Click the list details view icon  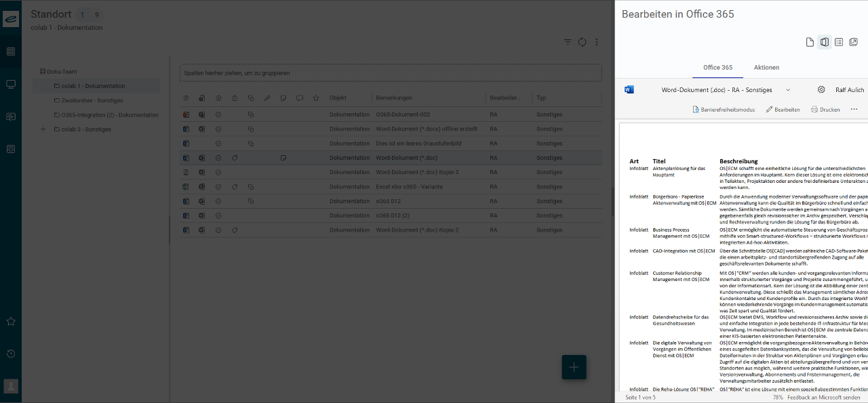click(839, 42)
